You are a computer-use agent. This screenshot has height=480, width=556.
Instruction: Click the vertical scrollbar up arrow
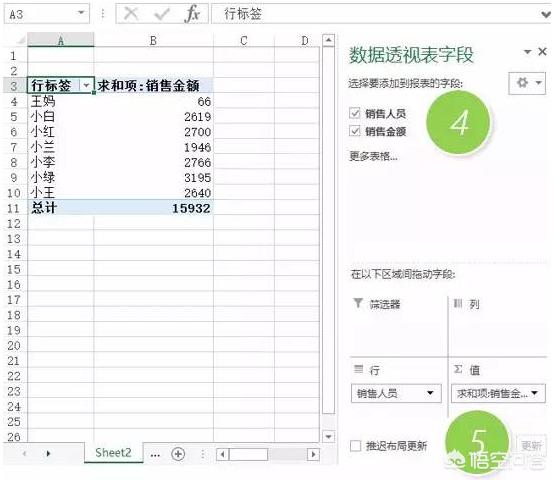[x=328, y=40]
